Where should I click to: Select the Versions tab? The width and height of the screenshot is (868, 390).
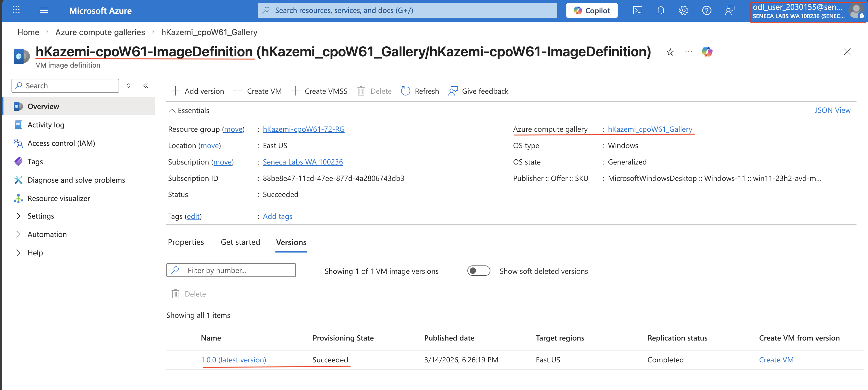pos(291,242)
